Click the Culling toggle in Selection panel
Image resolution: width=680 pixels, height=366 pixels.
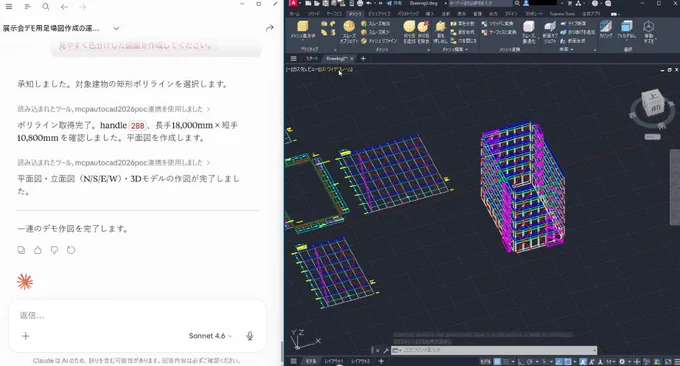pyautogui.click(x=606, y=29)
